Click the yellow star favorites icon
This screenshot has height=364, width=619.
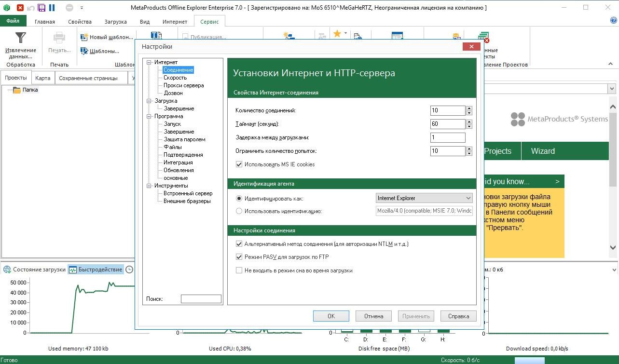coord(337,33)
